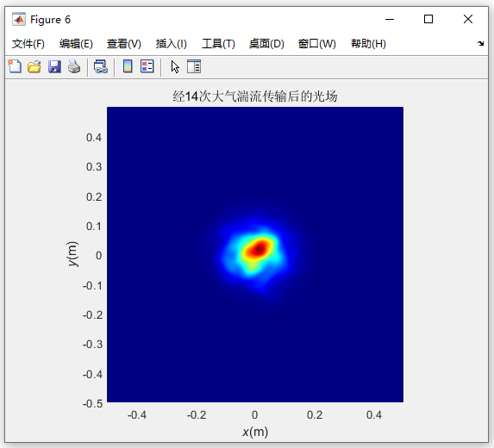Click the plot title 经14次大气湍流传输后的光场
Image resolution: width=494 pixels, height=448 pixels.
click(x=255, y=96)
